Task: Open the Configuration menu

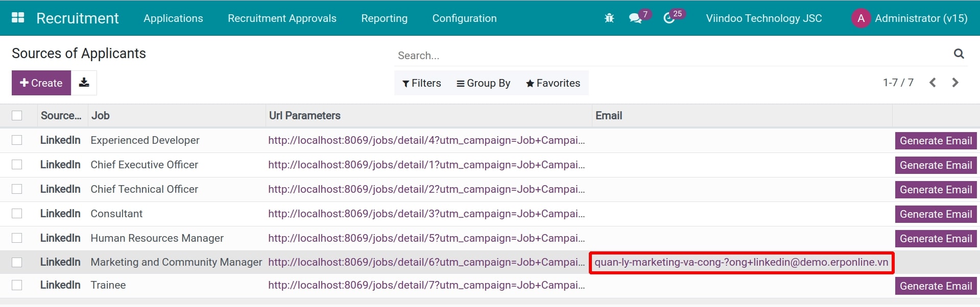Action: click(x=464, y=18)
